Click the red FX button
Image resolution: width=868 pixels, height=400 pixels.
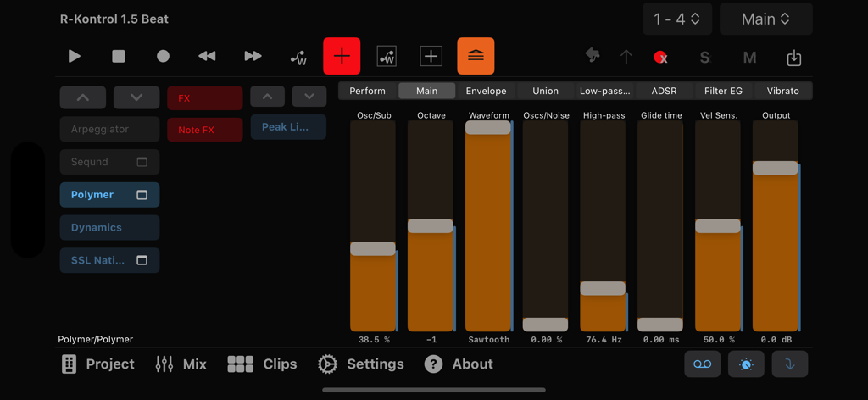click(x=205, y=98)
